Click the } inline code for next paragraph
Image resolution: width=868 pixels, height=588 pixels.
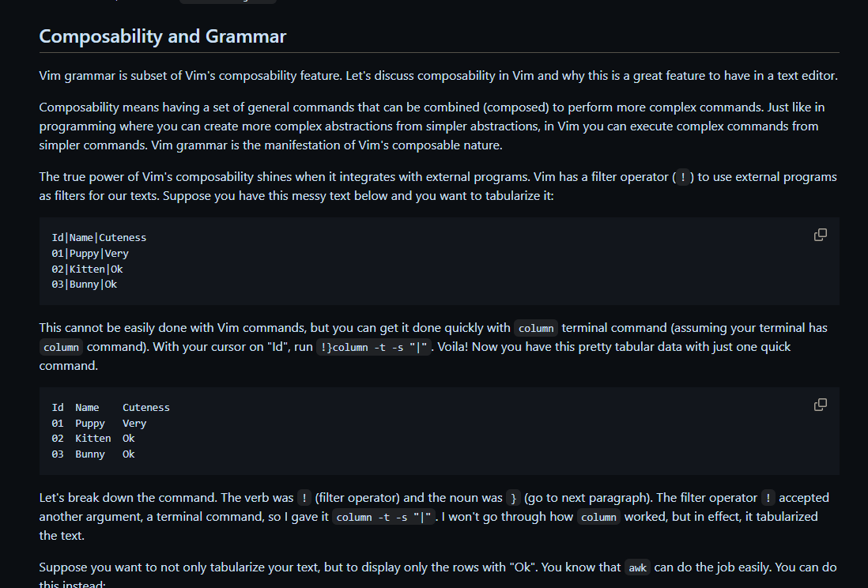point(514,498)
